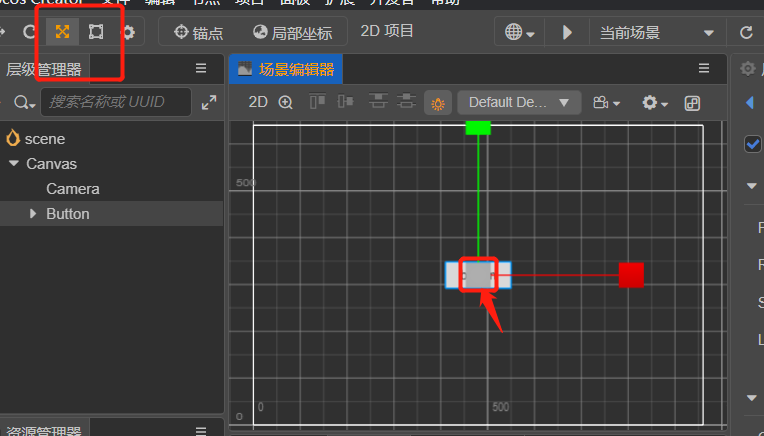Click the Play preview button

coord(567,33)
